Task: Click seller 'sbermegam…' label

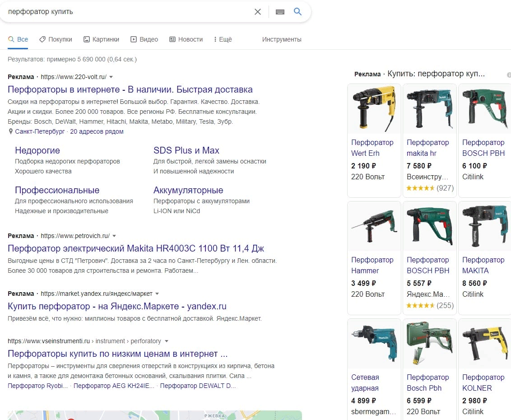Action: pyautogui.click(x=373, y=411)
